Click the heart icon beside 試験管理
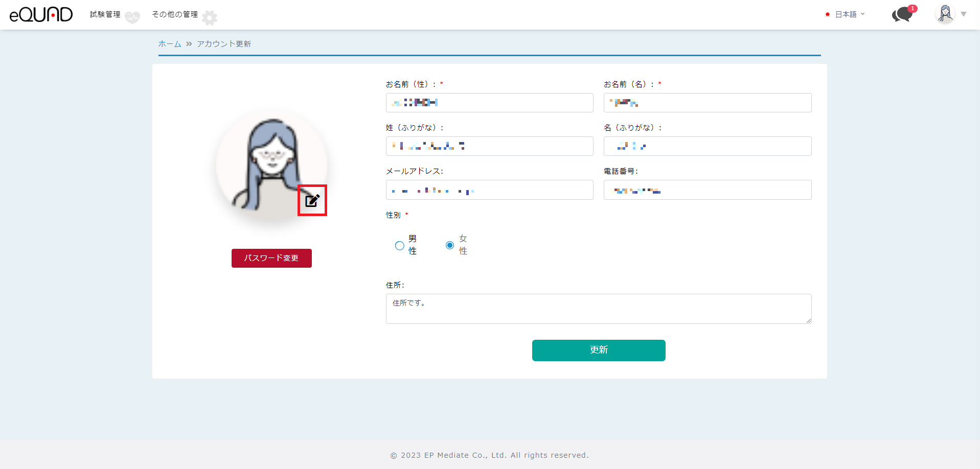The height and width of the screenshot is (469, 980). pos(132,18)
